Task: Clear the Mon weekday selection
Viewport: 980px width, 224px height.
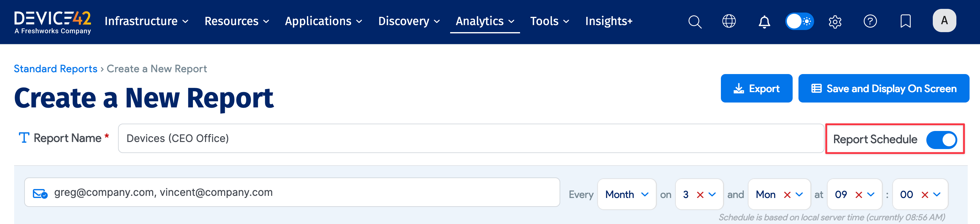Action: point(787,195)
